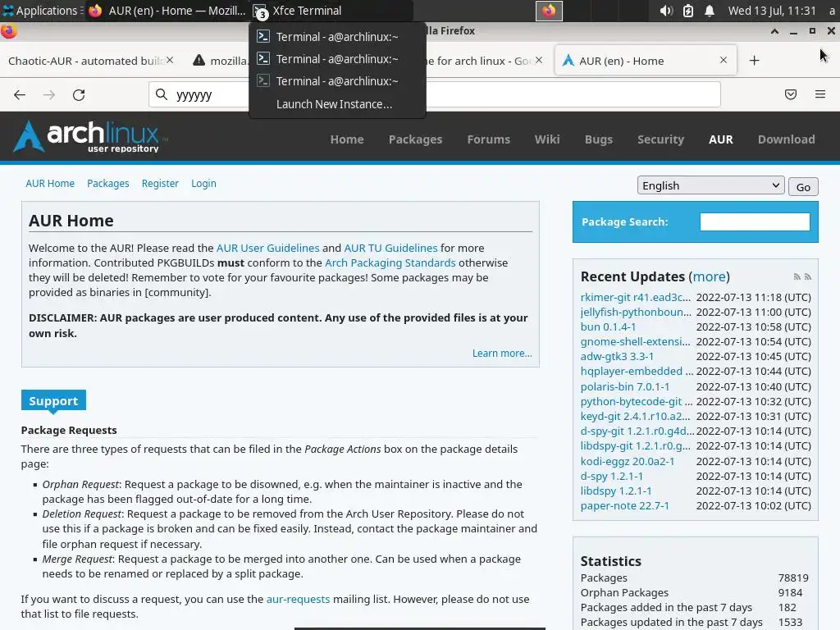Switch to Chaotic-AUR browser tab
840x630 pixels.
(x=85, y=61)
